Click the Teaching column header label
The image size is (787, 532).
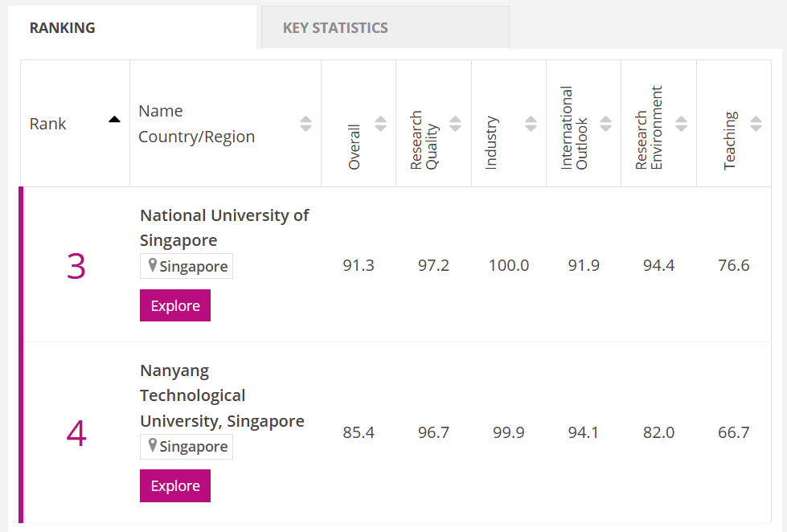(730, 141)
